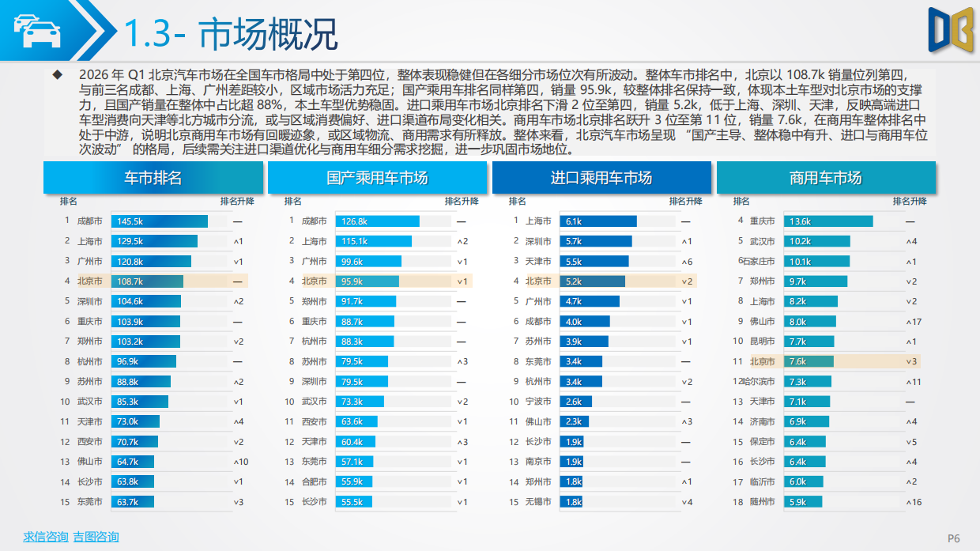Select the 8.0k value for 佛山市
The image size is (980, 551).
click(x=797, y=322)
